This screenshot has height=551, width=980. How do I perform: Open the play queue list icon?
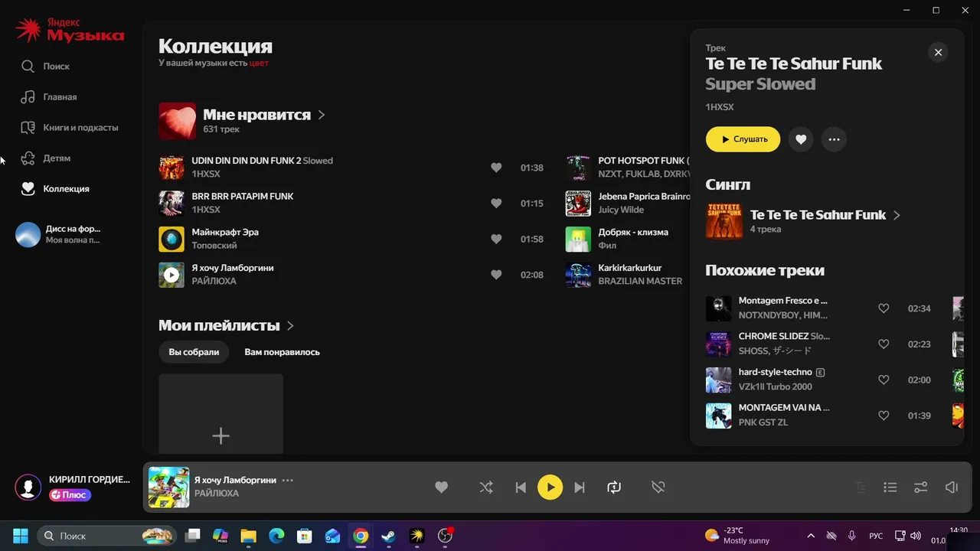tap(890, 487)
